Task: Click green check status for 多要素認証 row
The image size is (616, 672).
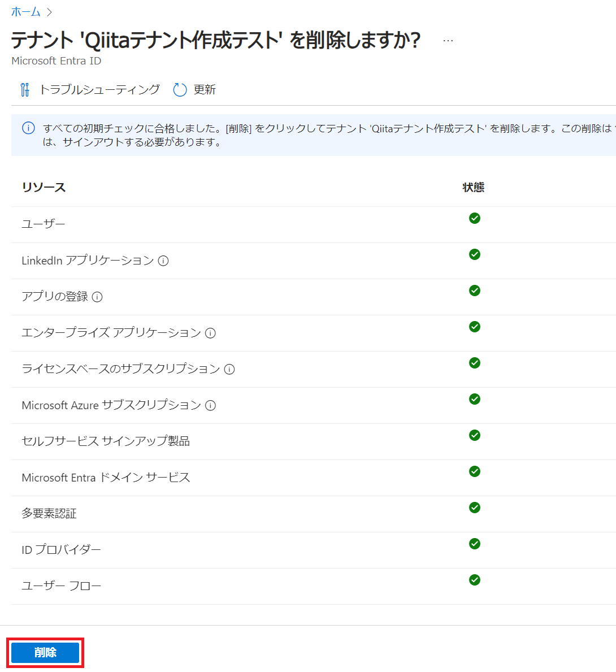Action: click(x=475, y=508)
